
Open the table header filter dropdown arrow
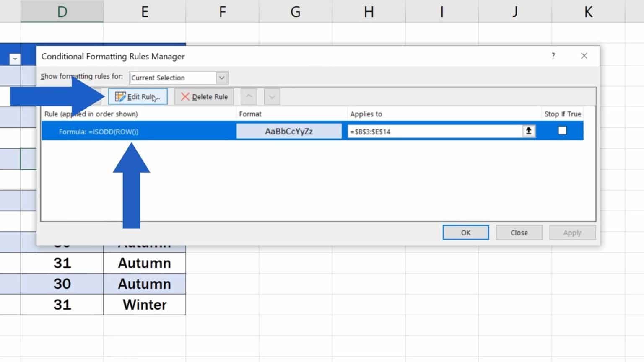pyautogui.click(x=15, y=59)
